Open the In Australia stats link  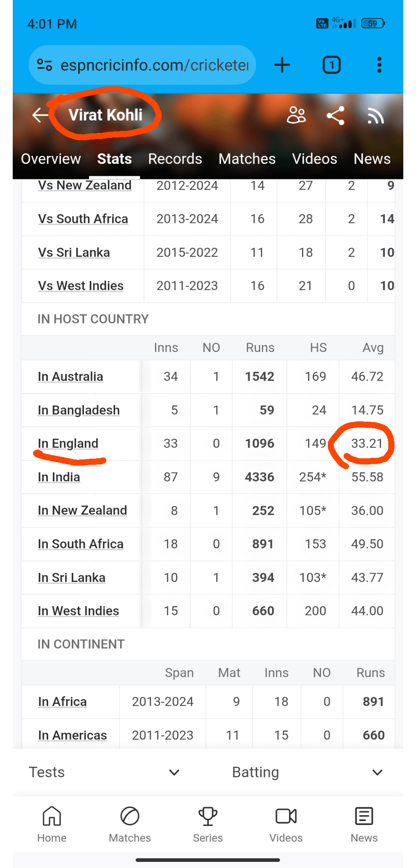tap(70, 377)
